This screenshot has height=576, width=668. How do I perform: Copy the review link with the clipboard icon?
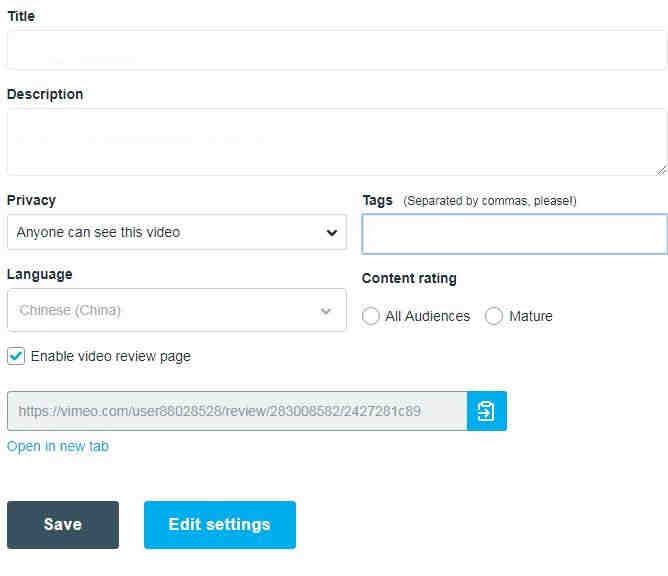coord(486,411)
